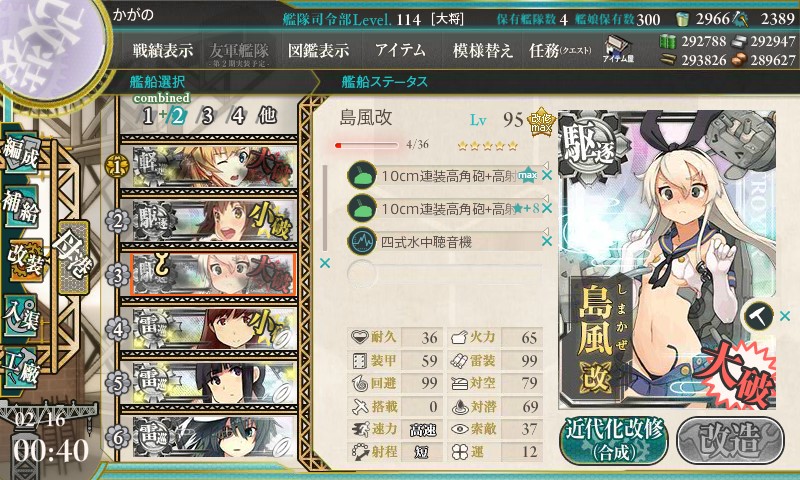800x480 pixels.
Task: Switch to fleet 4 tab
Action: [x=237, y=116]
